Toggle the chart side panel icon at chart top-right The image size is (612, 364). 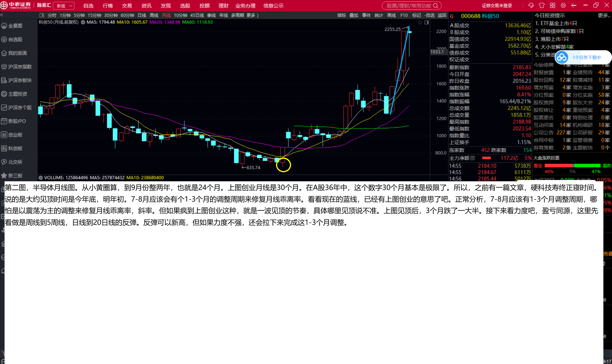coord(427,22)
